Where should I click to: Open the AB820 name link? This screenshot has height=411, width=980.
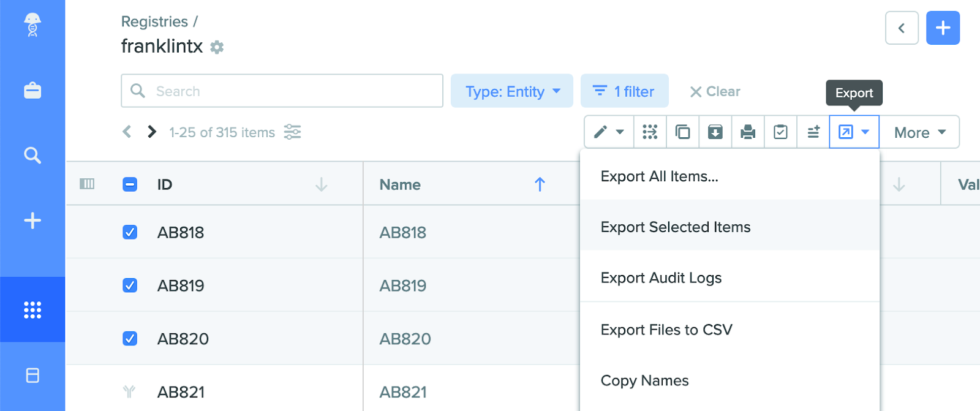coord(405,339)
